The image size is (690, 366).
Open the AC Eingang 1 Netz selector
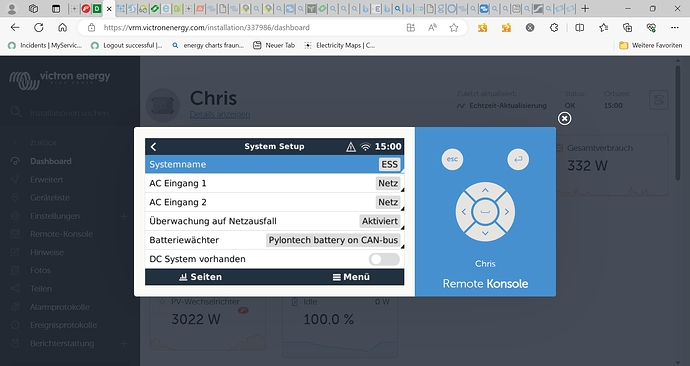388,183
